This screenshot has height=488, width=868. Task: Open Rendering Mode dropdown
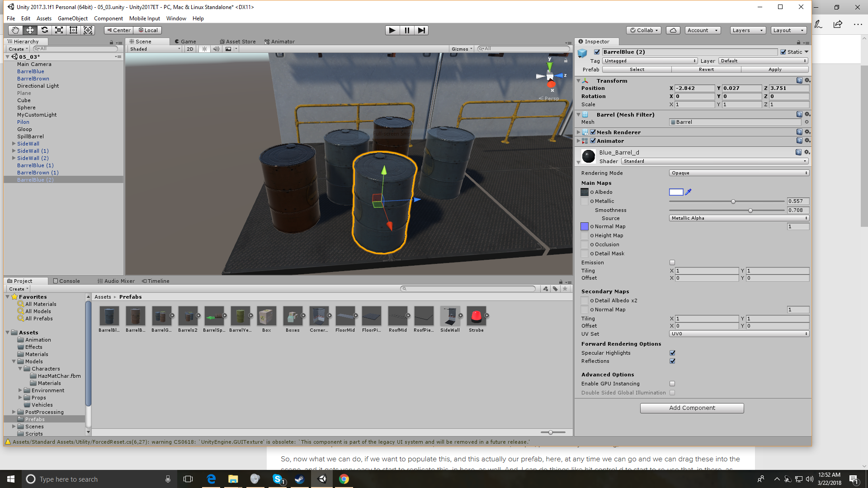point(739,173)
